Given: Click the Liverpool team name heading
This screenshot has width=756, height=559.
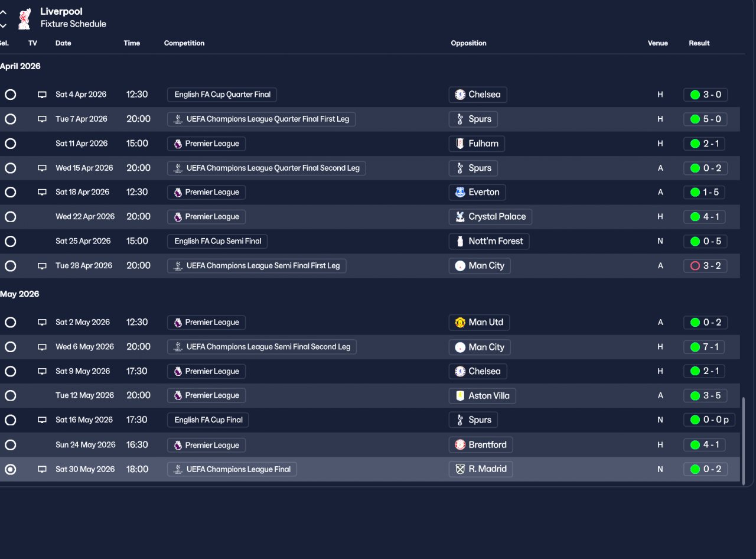Looking at the screenshot, I should click(61, 11).
